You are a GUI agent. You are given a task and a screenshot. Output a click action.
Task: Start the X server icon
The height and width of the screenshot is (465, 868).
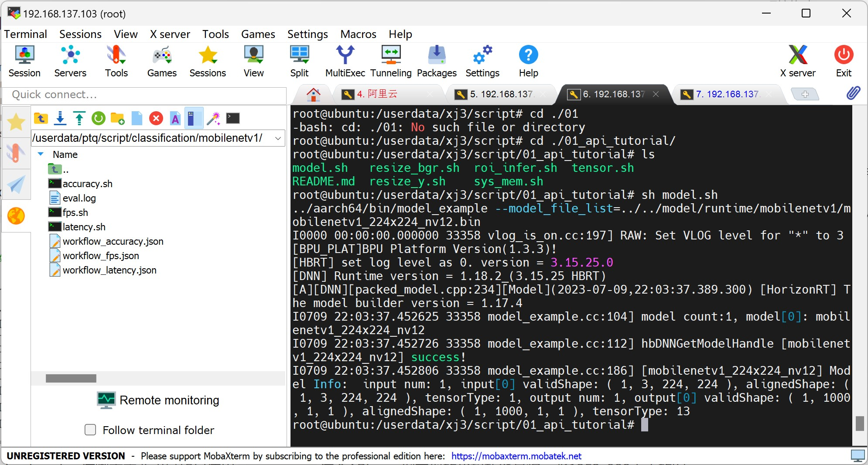coord(798,62)
